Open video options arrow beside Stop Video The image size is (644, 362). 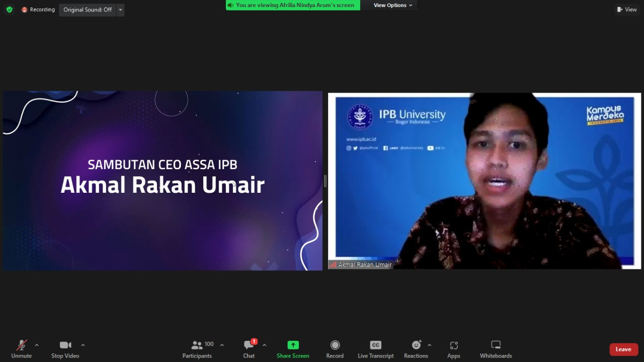click(x=83, y=345)
